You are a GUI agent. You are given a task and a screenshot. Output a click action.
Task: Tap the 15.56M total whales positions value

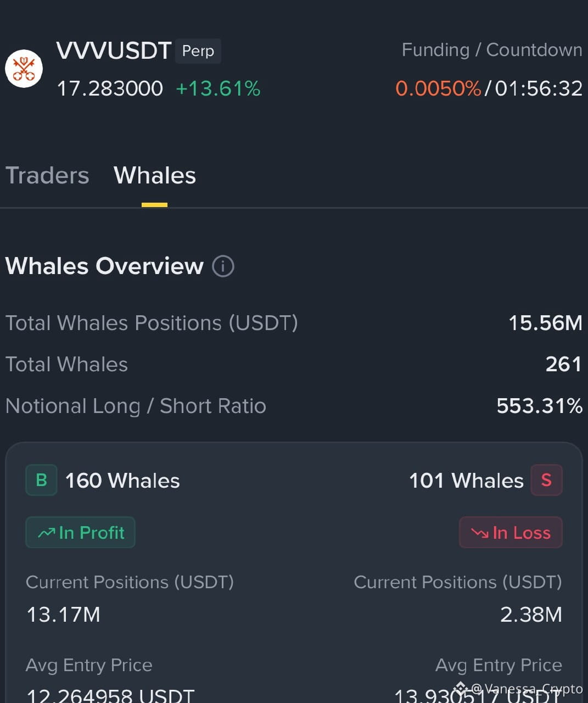click(x=545, y=323)
